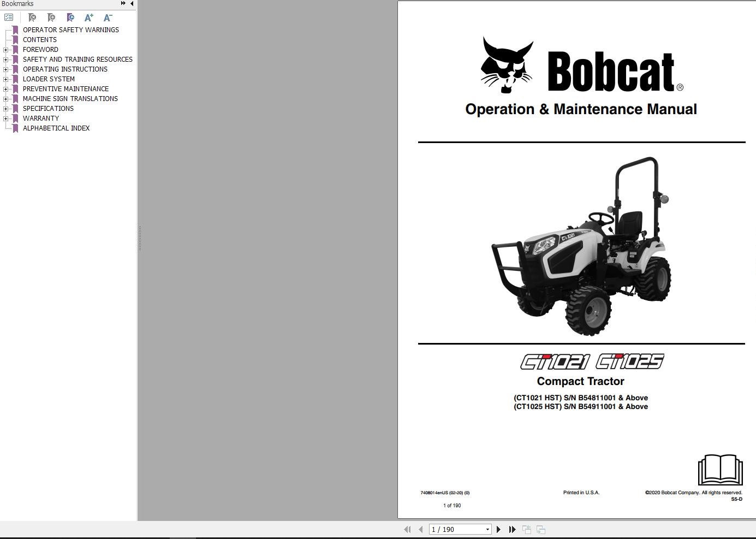Jump to the CONTENTS bookmark
The width and height of the screenshot is (756, 539).
pyautogui.click(x=40, y=40)
